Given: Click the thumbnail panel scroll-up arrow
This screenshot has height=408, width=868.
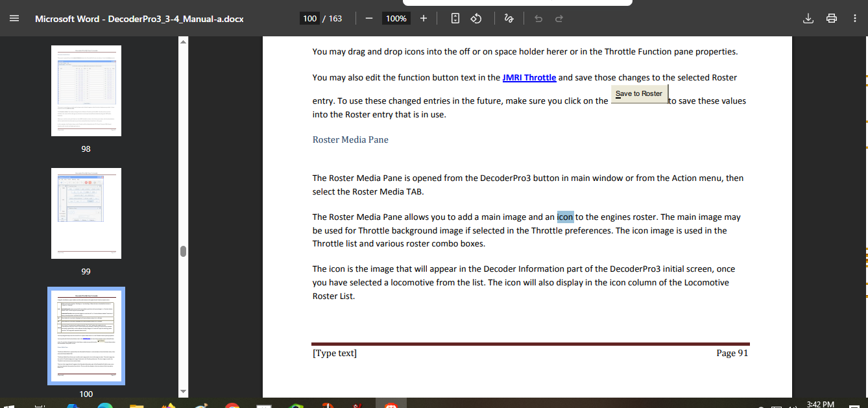Looking at the screenshot, I should click(x=183, y=42).
